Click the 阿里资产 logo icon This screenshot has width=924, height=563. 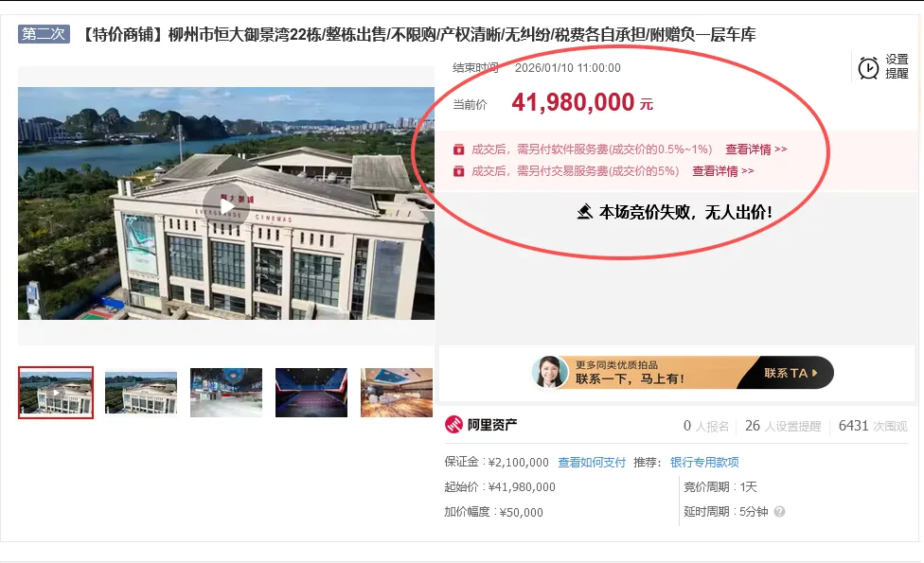pyautogui.click(x=453, y=425)
